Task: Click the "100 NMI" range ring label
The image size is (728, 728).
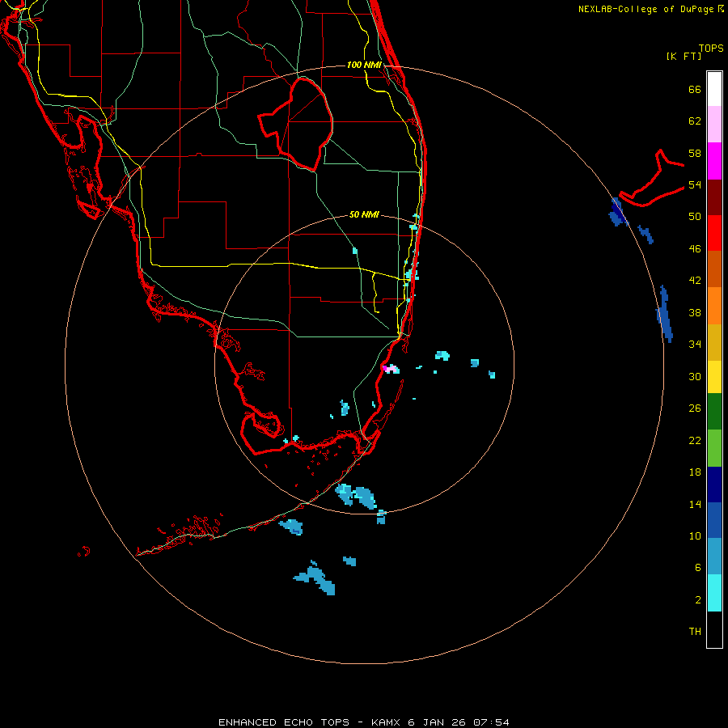Action: pyautogui.click(x=364, y=65)
